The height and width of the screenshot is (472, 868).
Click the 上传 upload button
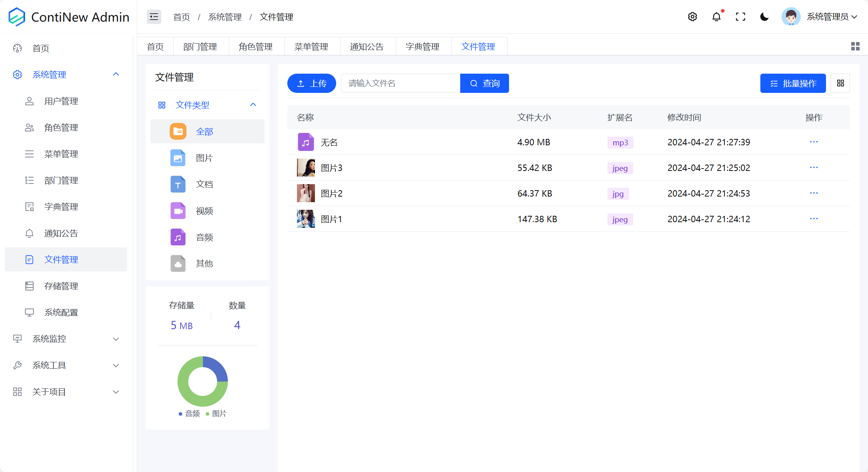(x=311, y=83)
